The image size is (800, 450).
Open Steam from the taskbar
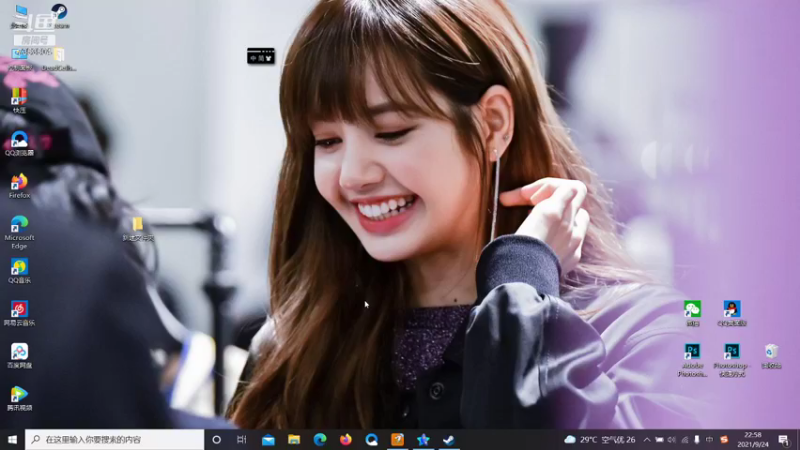(448, 439)
